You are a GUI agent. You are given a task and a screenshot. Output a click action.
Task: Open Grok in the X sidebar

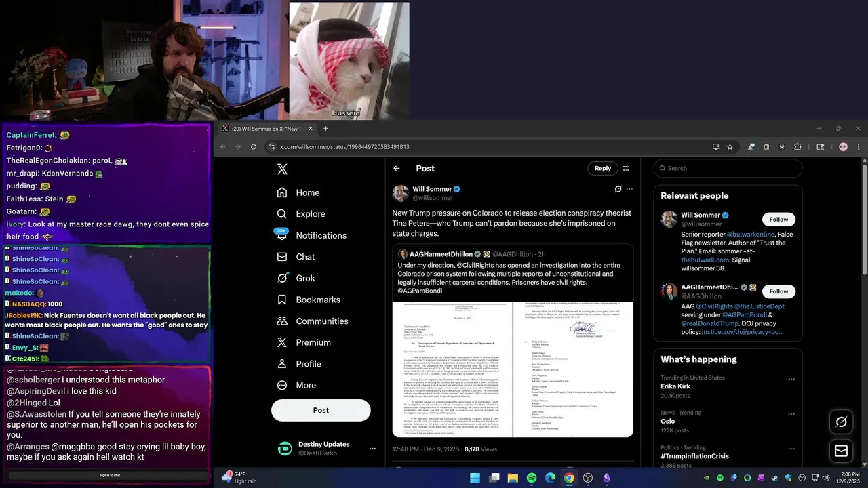296,278
